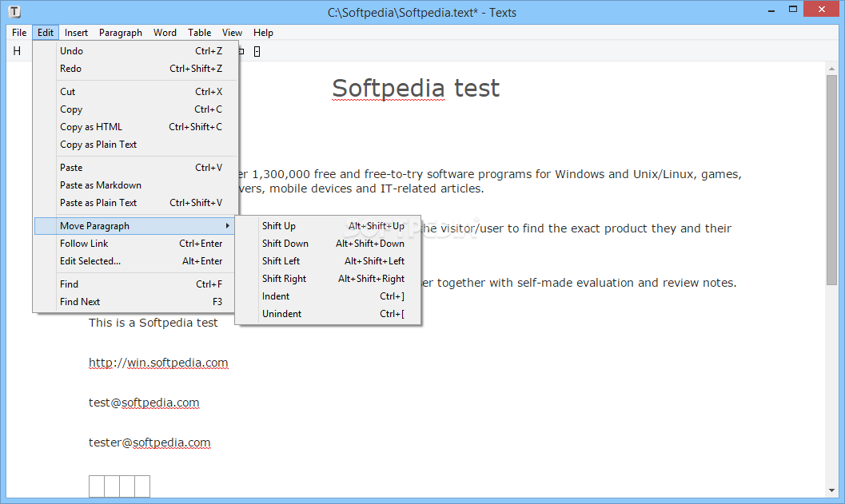
Task: Click the rightmost toolbar icon next to the menu
Action: pyautogui.click(x=257, y=52)
